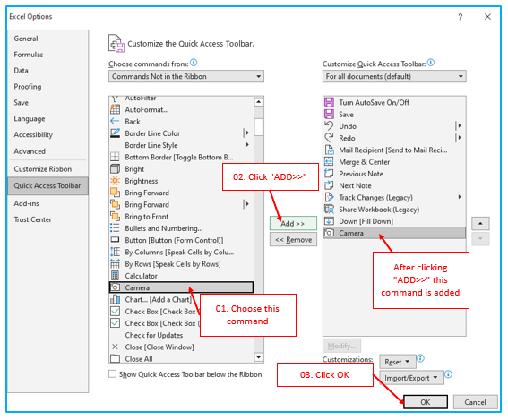
Task: Click the Add >> button
Action: click(x=293, y=224)
